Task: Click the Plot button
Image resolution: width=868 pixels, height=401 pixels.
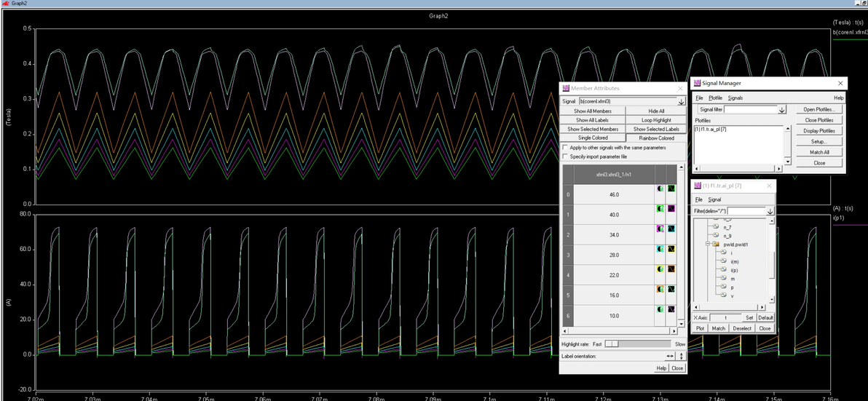Action: click(701, 328)
